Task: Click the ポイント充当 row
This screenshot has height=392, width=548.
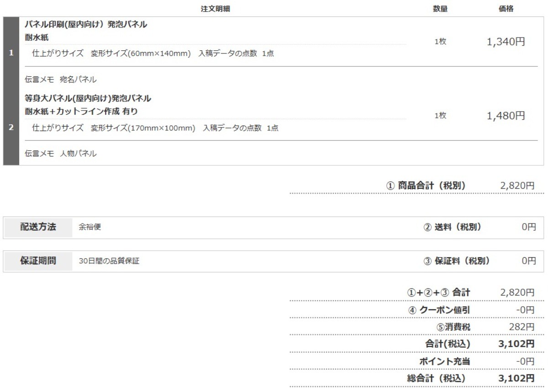Action: coord(416,361)
